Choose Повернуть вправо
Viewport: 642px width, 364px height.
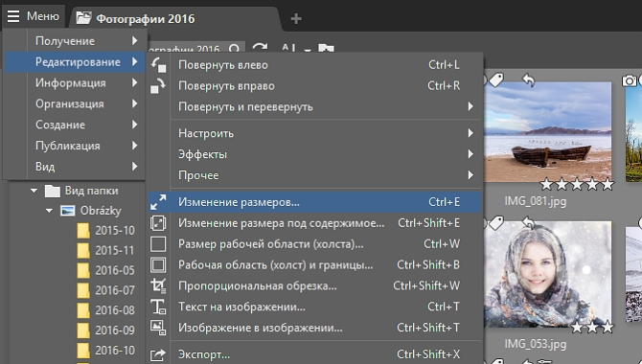(x=314, y=85)
